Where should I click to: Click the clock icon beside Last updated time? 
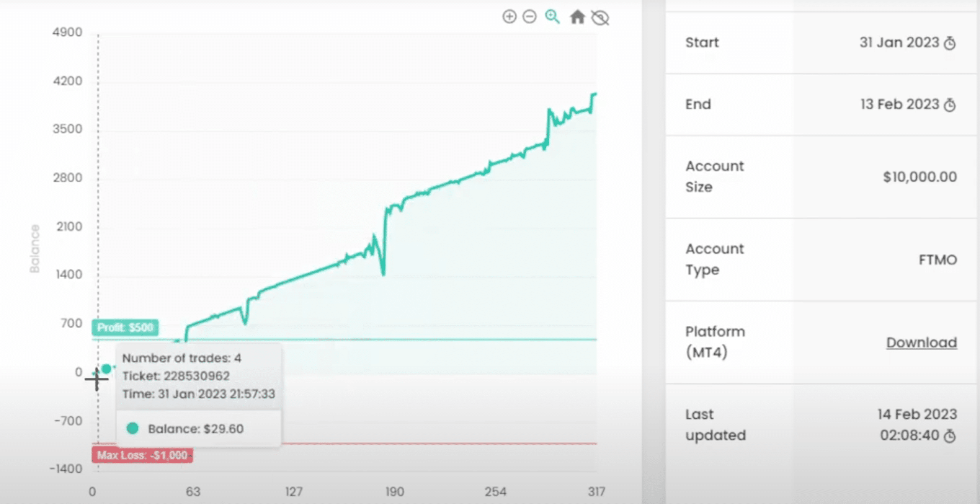(950, 436)
